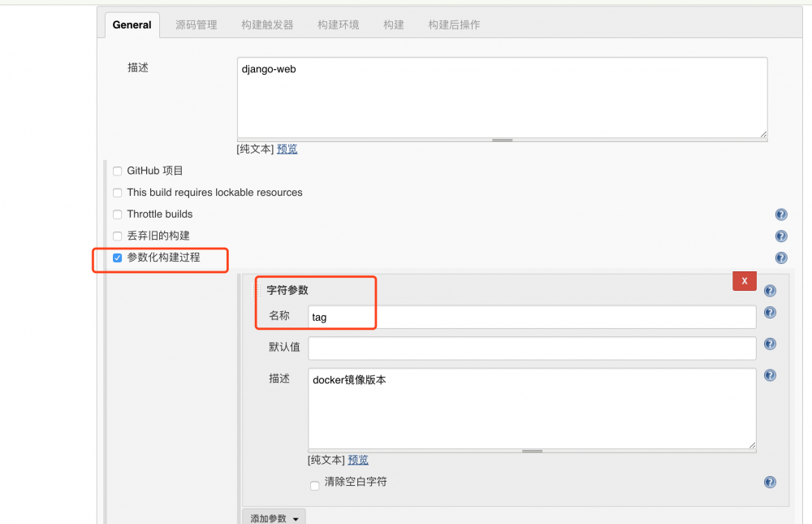This screenshot has height=524, width=812.
Task: Click the help icon next to 名称 field
Action: click(770, 313)
